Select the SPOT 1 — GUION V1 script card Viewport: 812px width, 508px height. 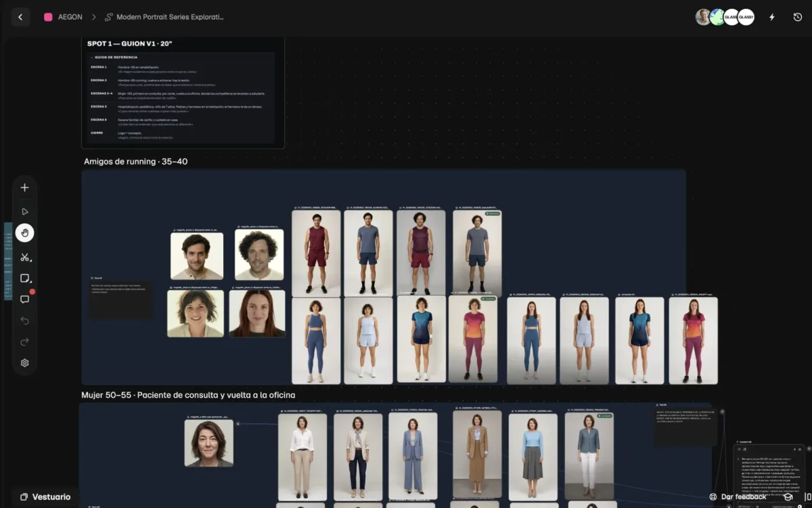183,91
